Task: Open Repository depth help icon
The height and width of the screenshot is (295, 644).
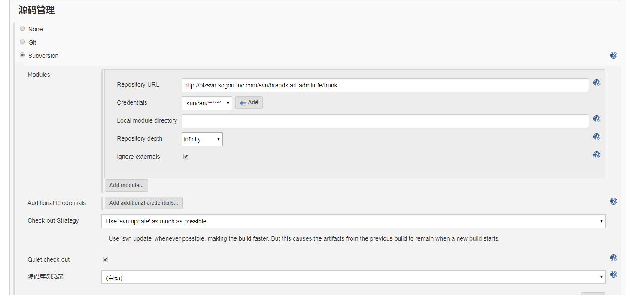Action: 596,137
